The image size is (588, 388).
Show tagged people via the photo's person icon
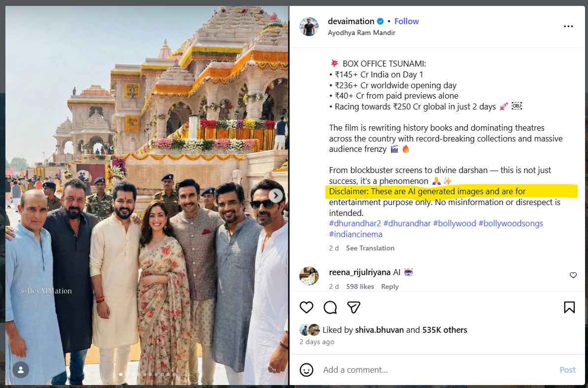[21, 370]
